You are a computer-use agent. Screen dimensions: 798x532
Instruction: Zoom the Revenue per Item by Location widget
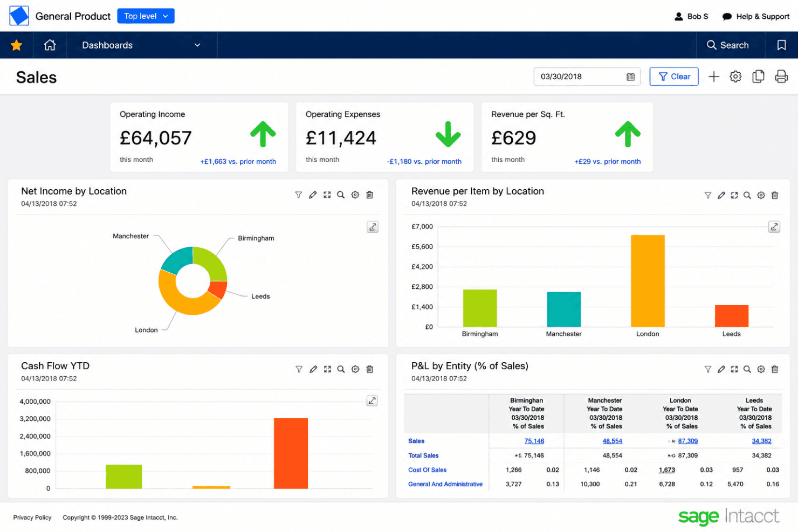point(747,195)
